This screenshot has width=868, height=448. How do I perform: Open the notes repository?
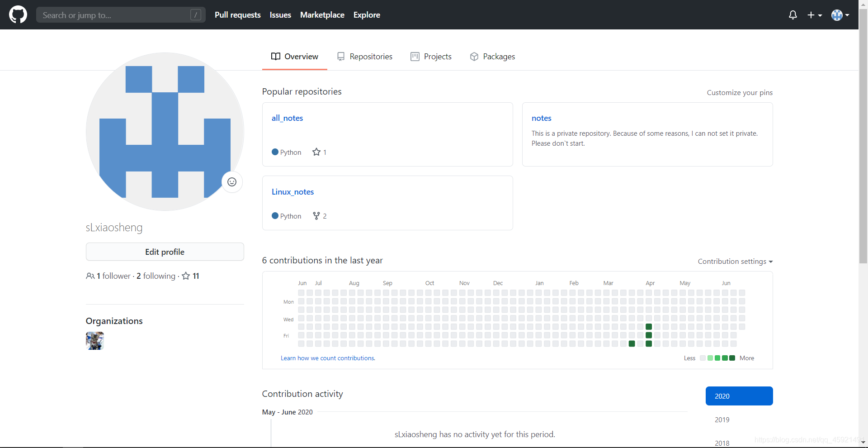pos(542,118)
